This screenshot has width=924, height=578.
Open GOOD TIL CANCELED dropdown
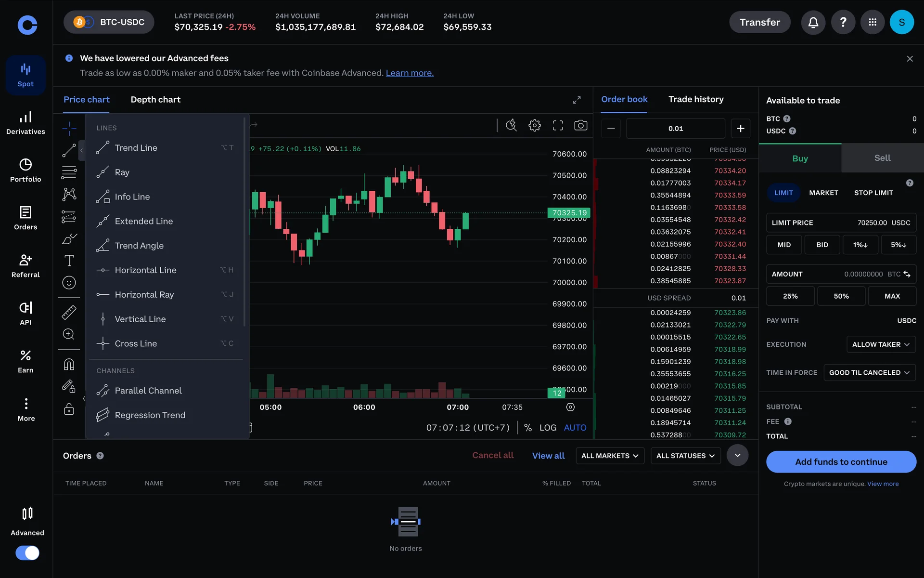869,373
